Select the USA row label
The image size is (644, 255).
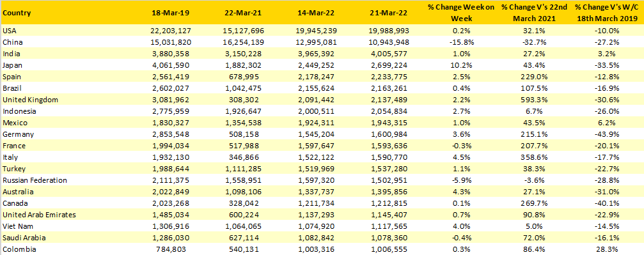9,31
